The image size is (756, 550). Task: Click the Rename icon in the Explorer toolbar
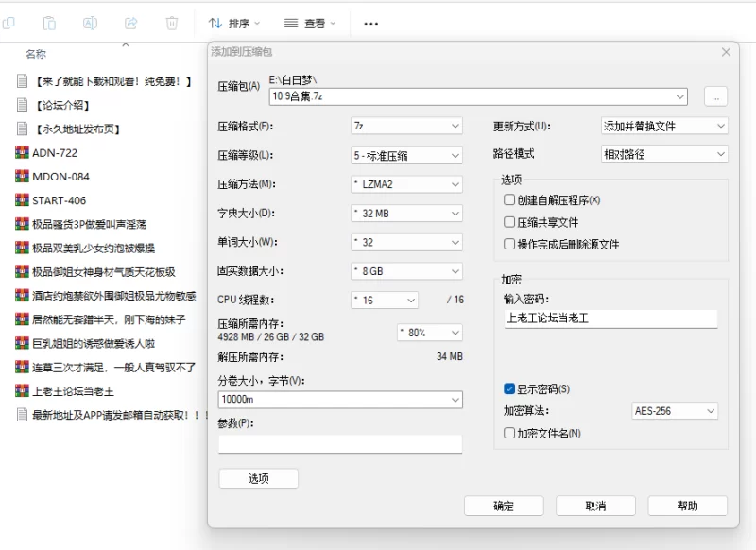tap(91, 23)
